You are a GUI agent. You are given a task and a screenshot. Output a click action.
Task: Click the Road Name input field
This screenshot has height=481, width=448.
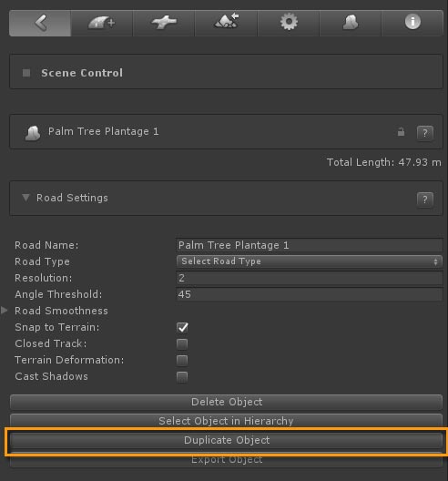tap(310, 245)
